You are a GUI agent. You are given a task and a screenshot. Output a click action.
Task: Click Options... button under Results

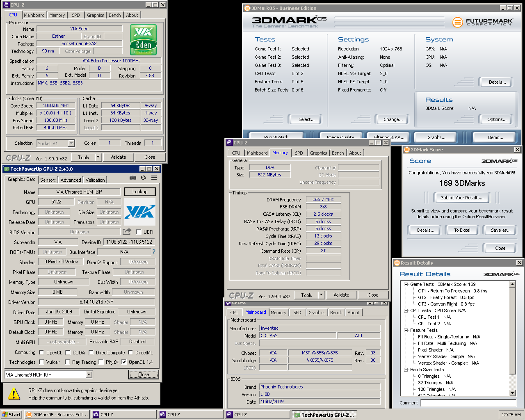point(497,119)
